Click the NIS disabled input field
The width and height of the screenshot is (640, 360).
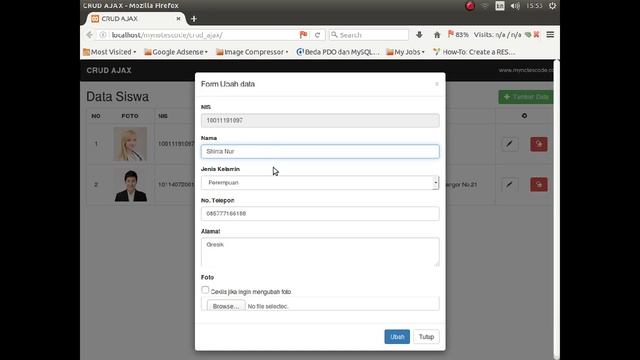click(x=320, y=120)
